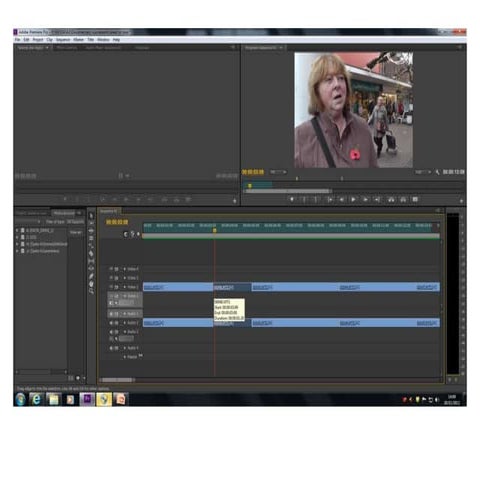Image resolution: width=480 pixels, height=480 pixels.
Task: Click the Extract button in Program monitor
Action: point(403,199)
